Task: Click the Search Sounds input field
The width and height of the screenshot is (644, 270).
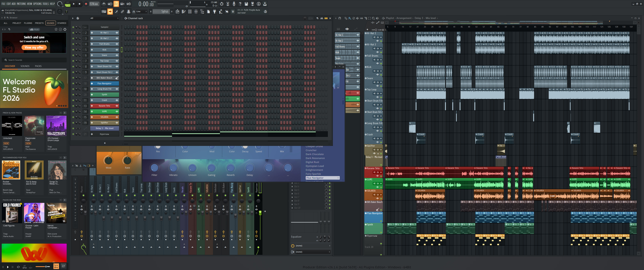Action: click(x=34, y=60)
